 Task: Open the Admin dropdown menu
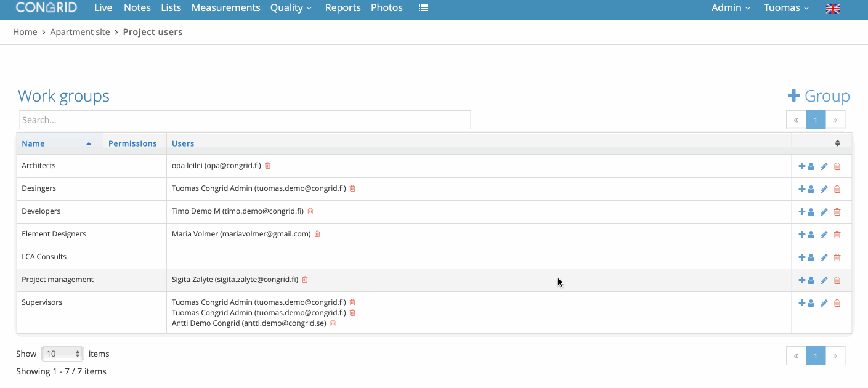click(x=731, y=8)
